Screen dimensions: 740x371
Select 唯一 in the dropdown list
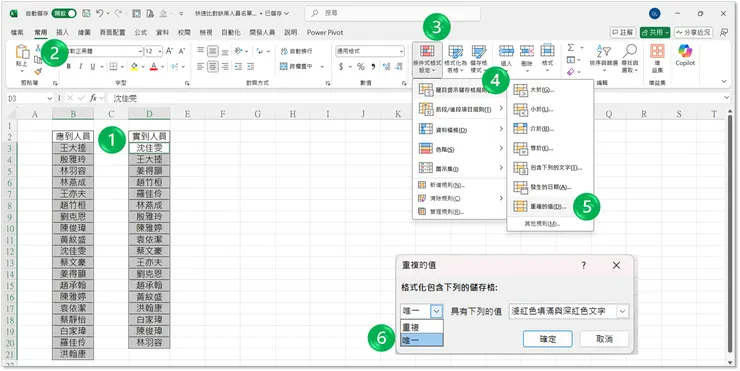421,340
